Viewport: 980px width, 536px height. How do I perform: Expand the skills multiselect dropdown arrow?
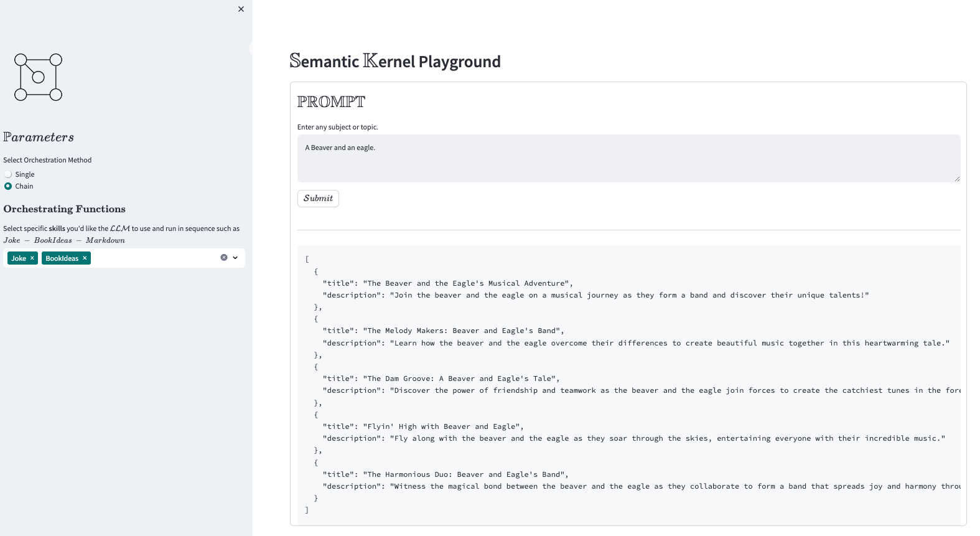(x=235, y=258)
